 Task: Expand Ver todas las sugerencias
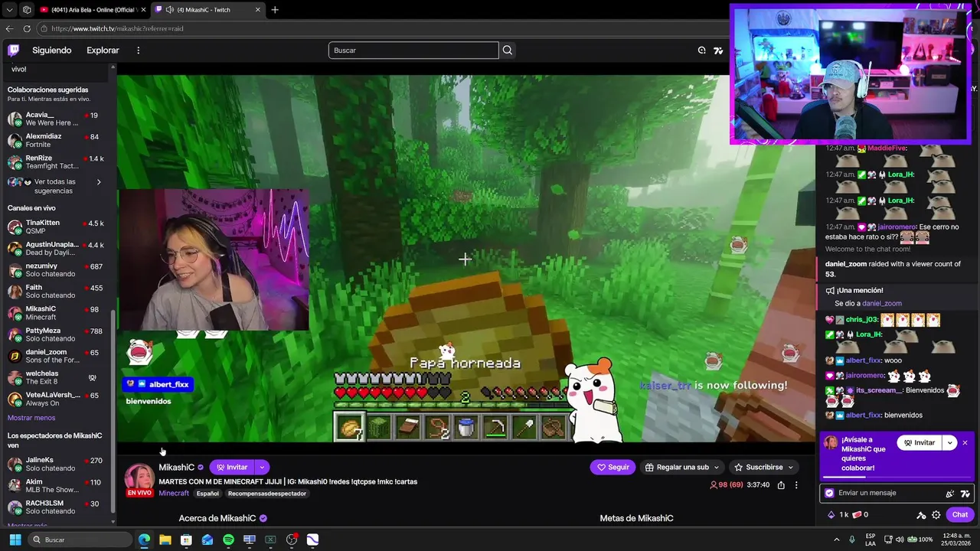57,186
